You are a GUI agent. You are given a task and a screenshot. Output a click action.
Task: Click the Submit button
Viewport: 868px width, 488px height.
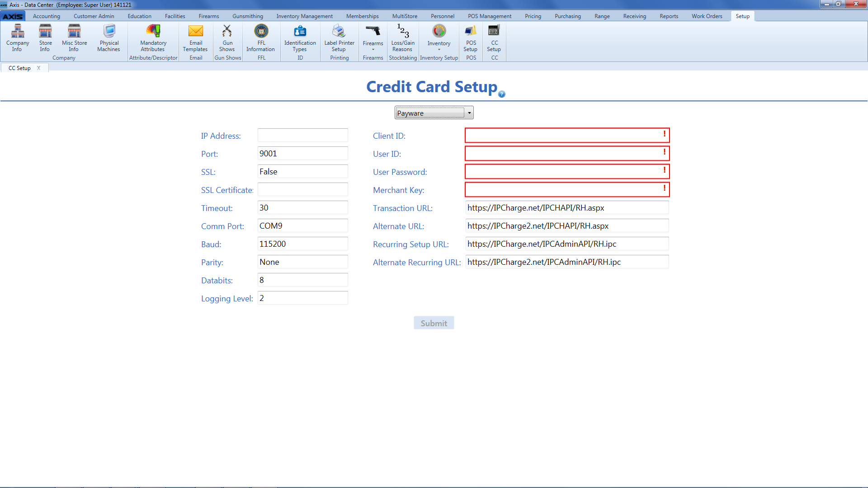pos(434,323)
